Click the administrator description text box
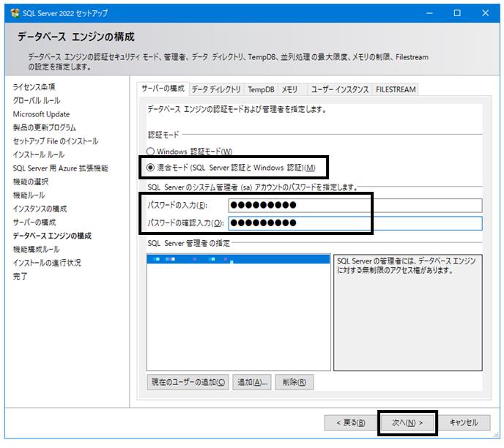This screenshot has width=504, height=448. pos(408,313)
